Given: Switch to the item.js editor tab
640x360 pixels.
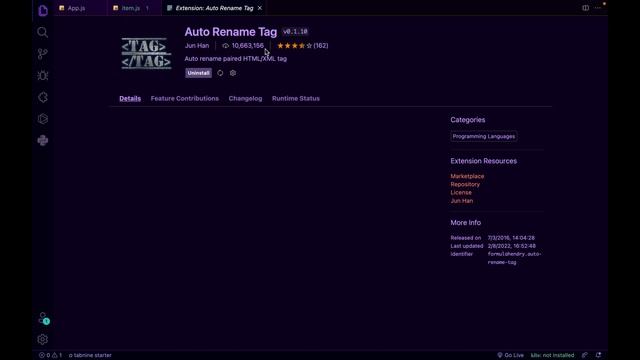Looking at the screenshot, I should [131, 8].
